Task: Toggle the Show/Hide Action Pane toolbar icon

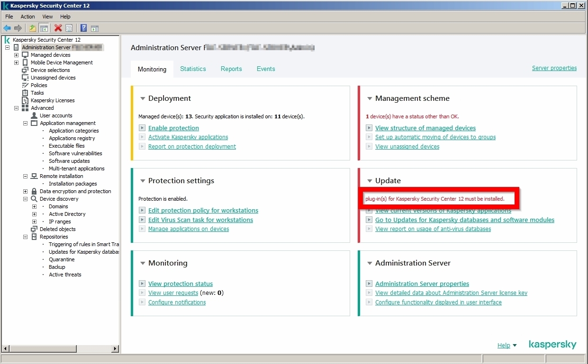Action: point(95,28)
